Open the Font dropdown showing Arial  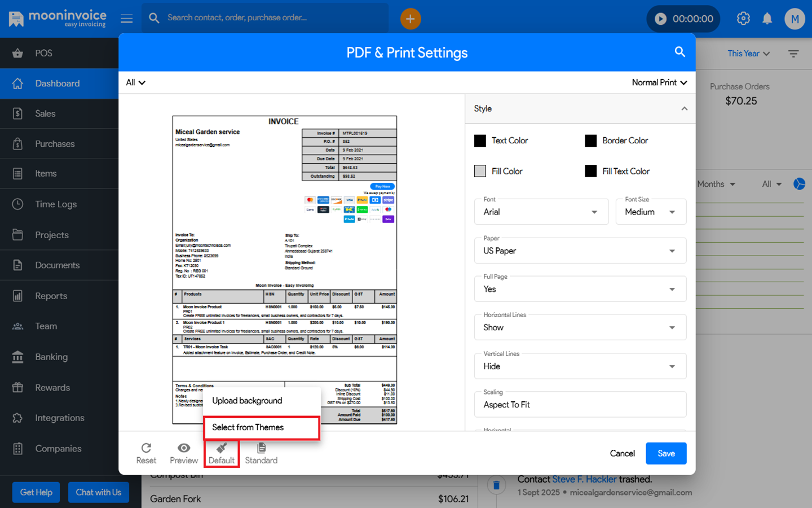[x=541, y=212]
